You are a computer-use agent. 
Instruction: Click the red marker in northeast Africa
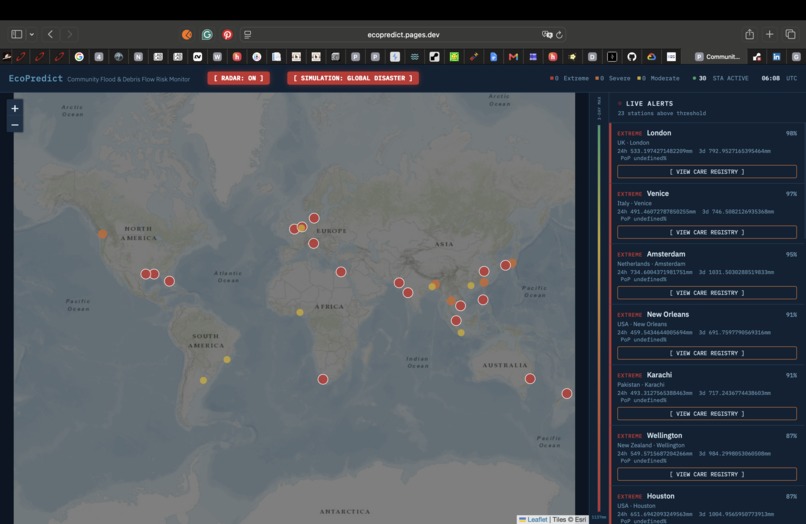(341, 272)
